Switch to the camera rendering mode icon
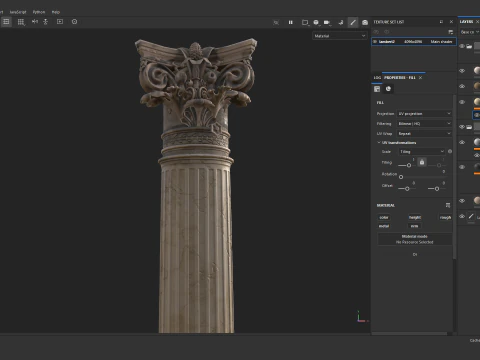This screenshot has width=480, height=360. [x=365, y=22]
